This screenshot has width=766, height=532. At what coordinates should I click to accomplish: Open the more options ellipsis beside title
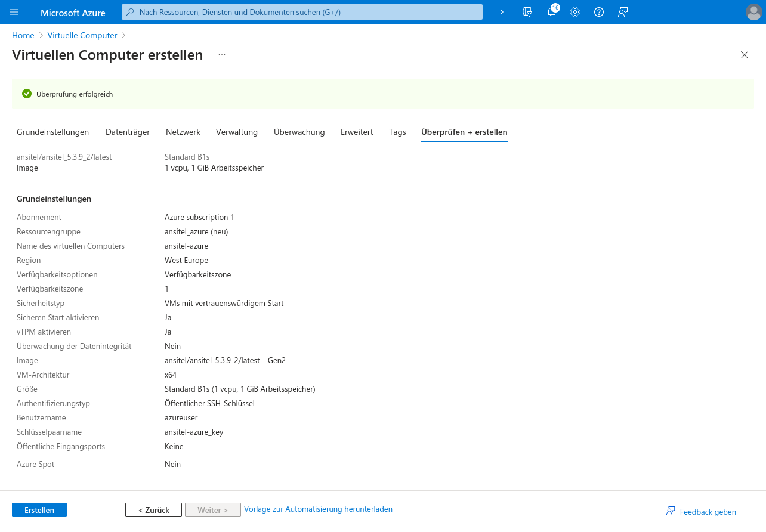(x=222, y=55)
